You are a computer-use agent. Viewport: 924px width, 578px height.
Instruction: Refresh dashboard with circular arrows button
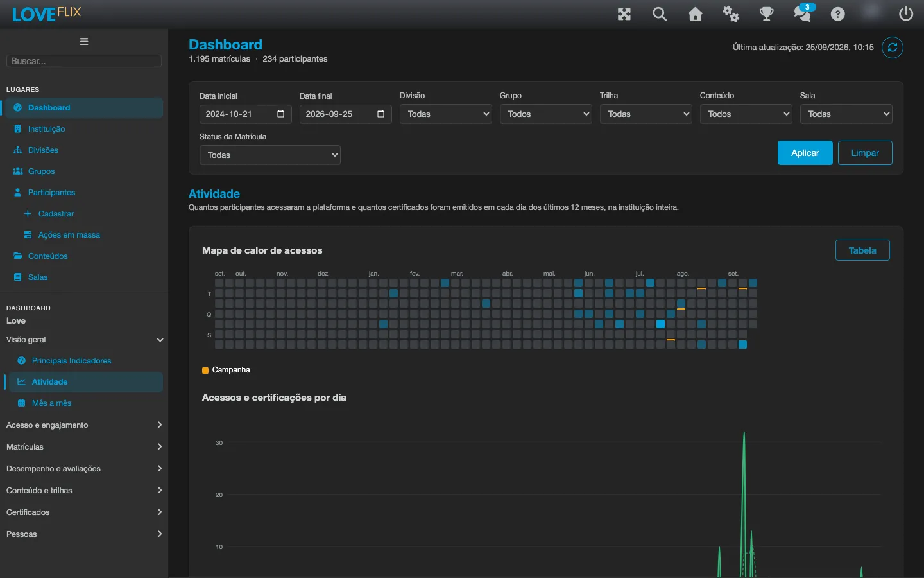tap(893, 48)
